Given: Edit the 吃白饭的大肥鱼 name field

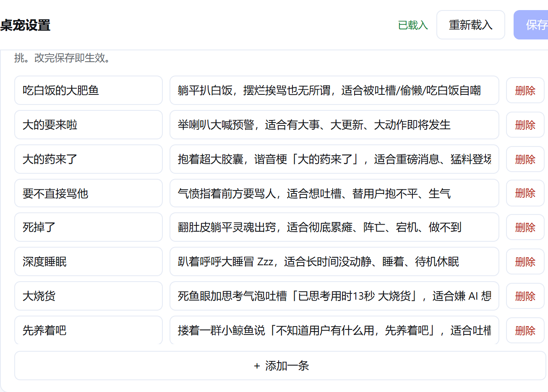Looking at the screenshot, I should 89,90.
